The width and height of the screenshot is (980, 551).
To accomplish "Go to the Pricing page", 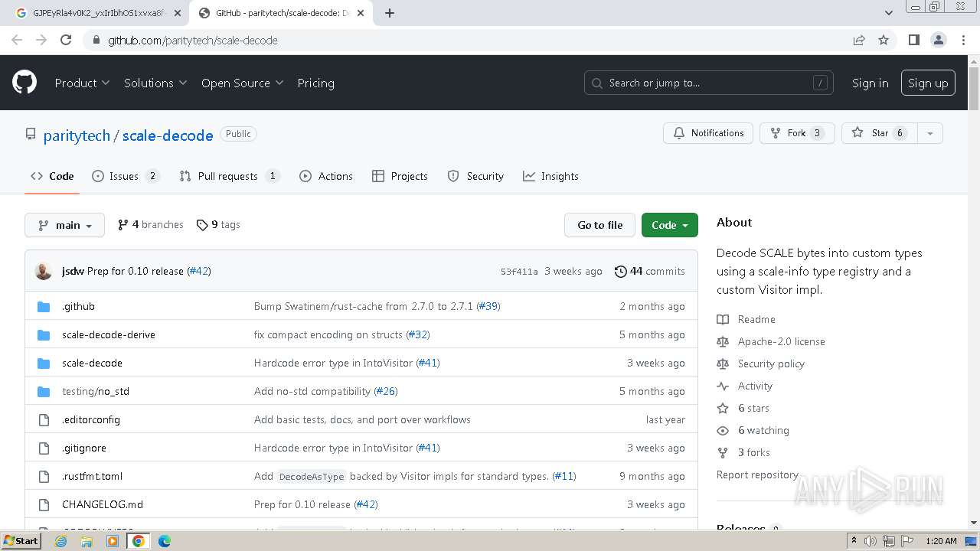I will pyautogui.click(x=315, y=83).
